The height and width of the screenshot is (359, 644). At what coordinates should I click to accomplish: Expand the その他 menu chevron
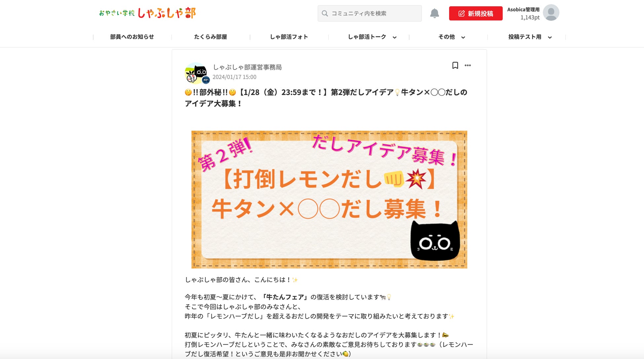pyautogui.click(x=463, y=37)
